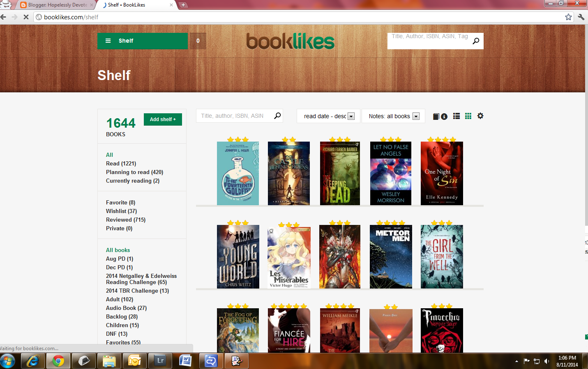
Task: Click the shelf search magnifier icon
Action: [x=278, y=116]
